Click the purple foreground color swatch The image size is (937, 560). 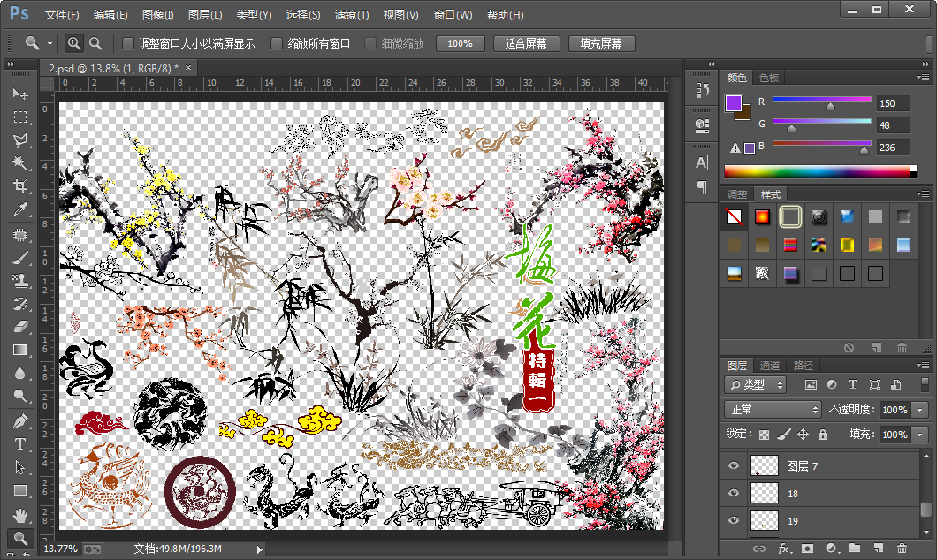[733, 103]
